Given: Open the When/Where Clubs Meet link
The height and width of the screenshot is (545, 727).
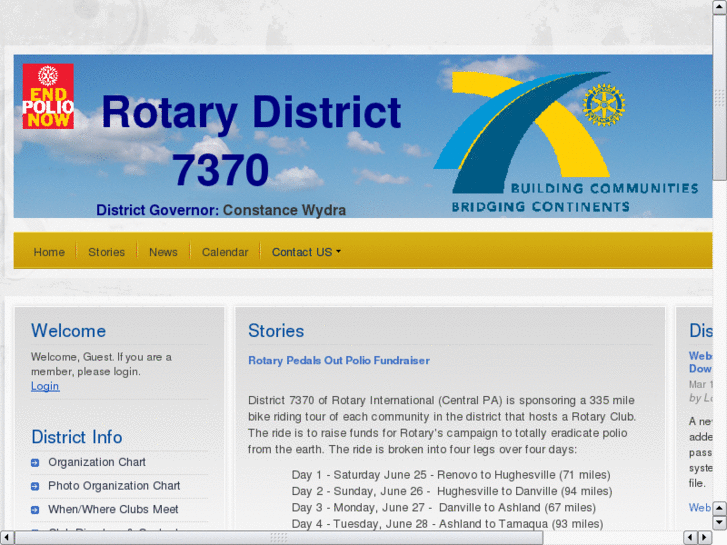Looking at the screenshot, I should (x=113, y=509).
